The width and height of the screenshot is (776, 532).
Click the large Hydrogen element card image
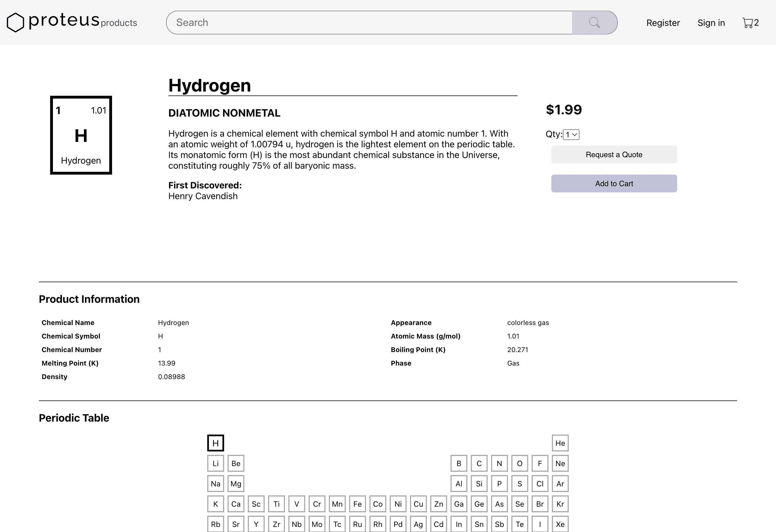pos(81,135)
